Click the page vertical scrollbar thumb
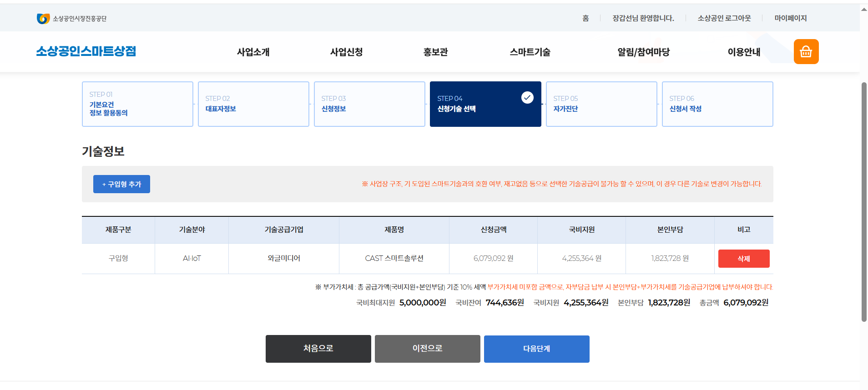This screenshot has height=390, width=868. 864,202
